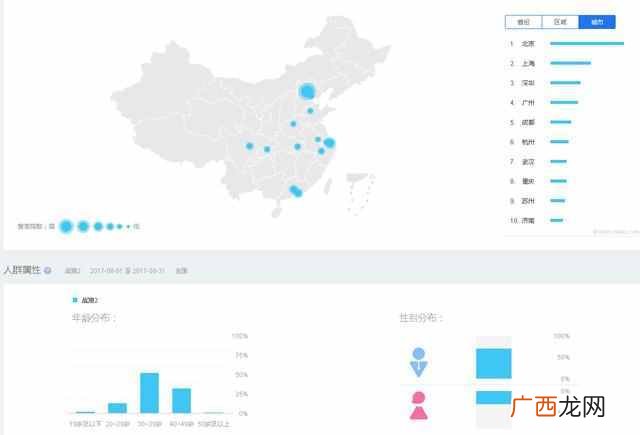Click the 20-29 age group bar
This screenshot has width=640, height=435.
117,408
